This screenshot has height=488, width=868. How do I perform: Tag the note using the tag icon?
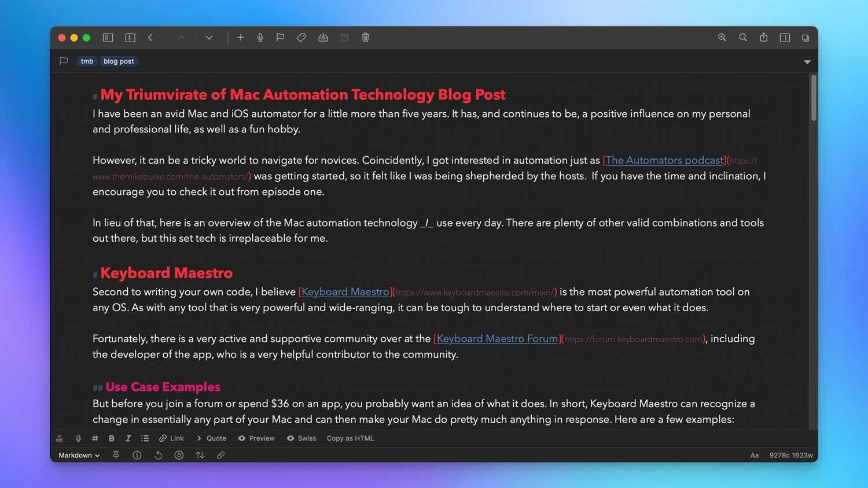[301, 37]
